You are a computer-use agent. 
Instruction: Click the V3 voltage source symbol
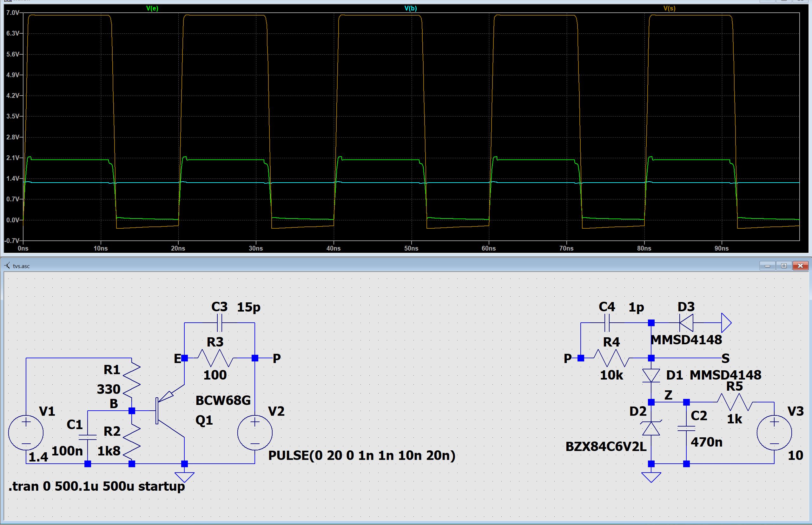coord(774,433)
